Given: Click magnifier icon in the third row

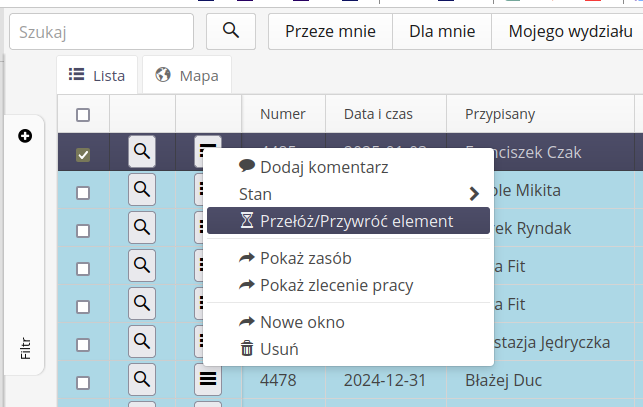Looking at the screenshot, I should click(142, 228).
